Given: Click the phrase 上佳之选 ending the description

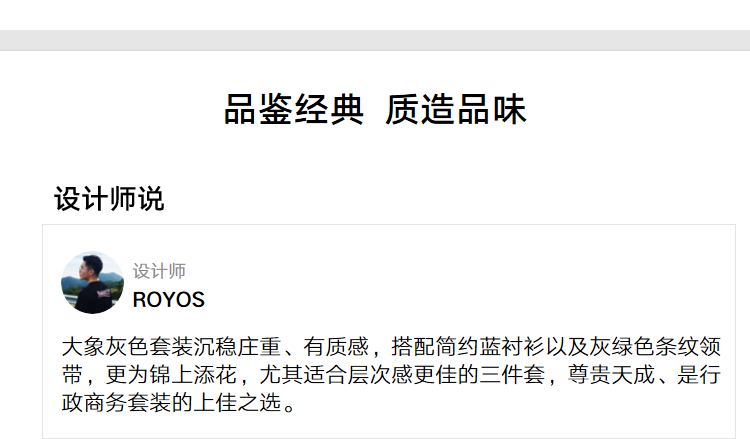Looking at the screenshot, I should tap(237, 402).
